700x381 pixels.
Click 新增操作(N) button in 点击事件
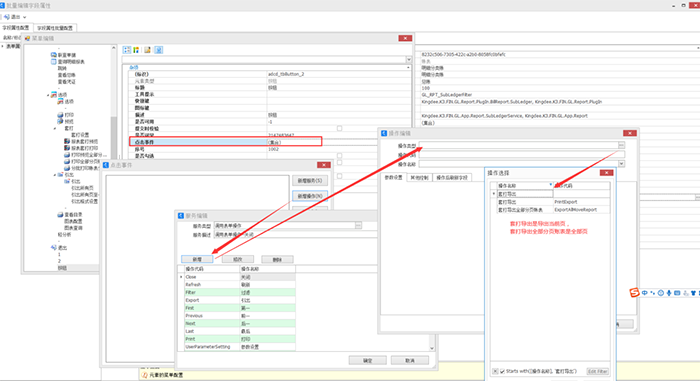310,196
